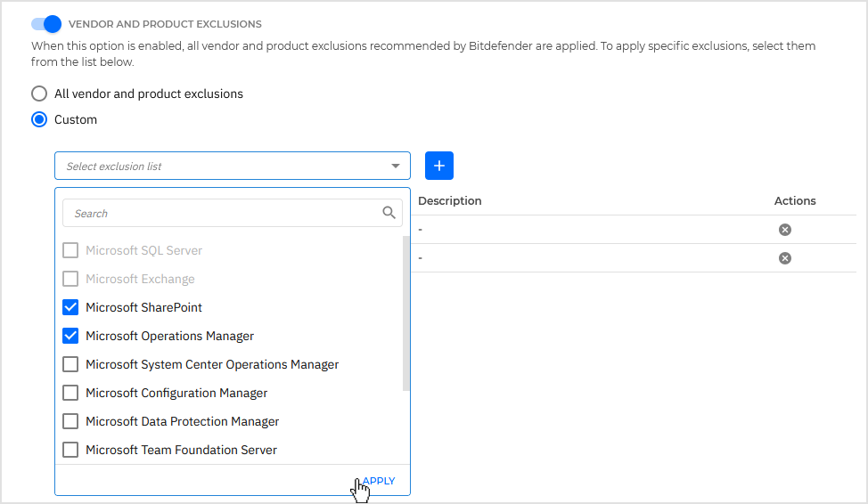Click the magnifier search icon
868x504 pixels.
[389, 213]
